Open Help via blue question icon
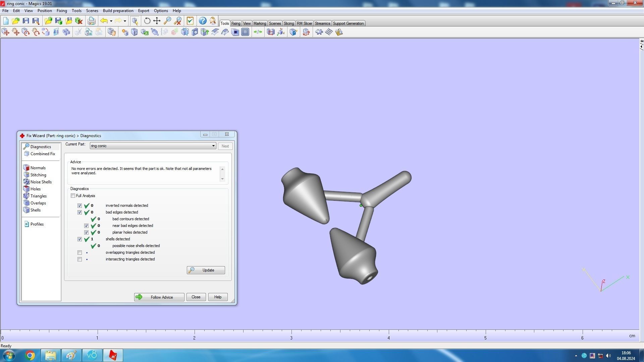Image resolution: width=644 pixels, height=362 pixels. (x=203, y=21)
